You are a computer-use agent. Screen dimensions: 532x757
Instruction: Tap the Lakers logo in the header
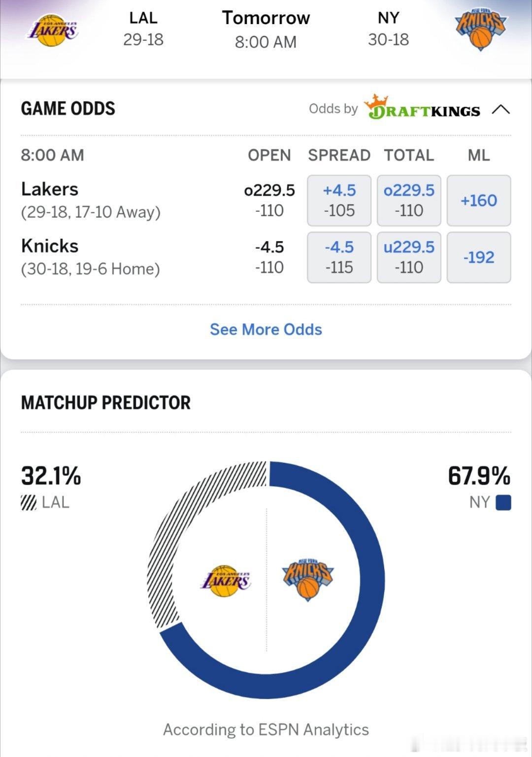(52, 31)
